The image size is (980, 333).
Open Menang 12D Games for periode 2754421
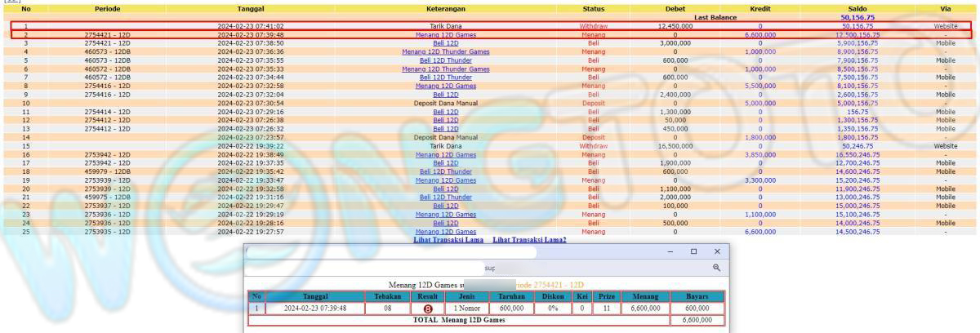pyautogui.click(x=445, y=35)
